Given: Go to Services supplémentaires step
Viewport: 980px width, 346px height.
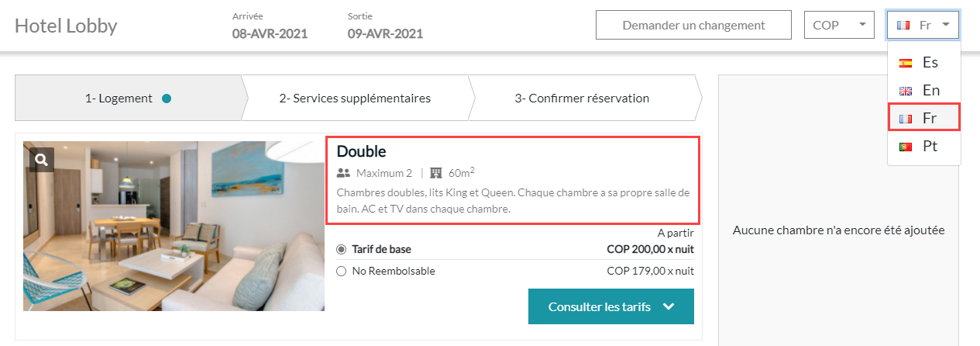Looking at the screenshot, I should click(355, 99).
